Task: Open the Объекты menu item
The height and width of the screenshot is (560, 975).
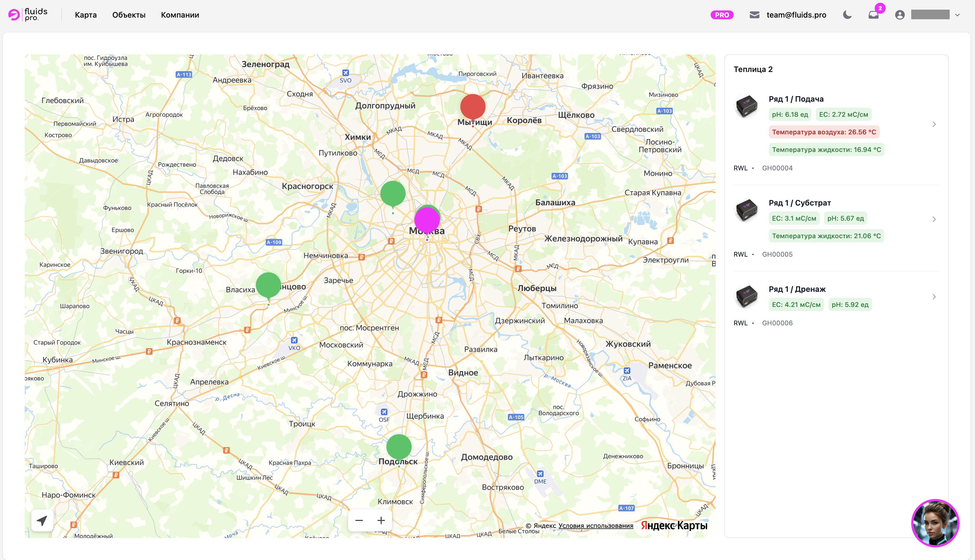Action: [128, 15]
